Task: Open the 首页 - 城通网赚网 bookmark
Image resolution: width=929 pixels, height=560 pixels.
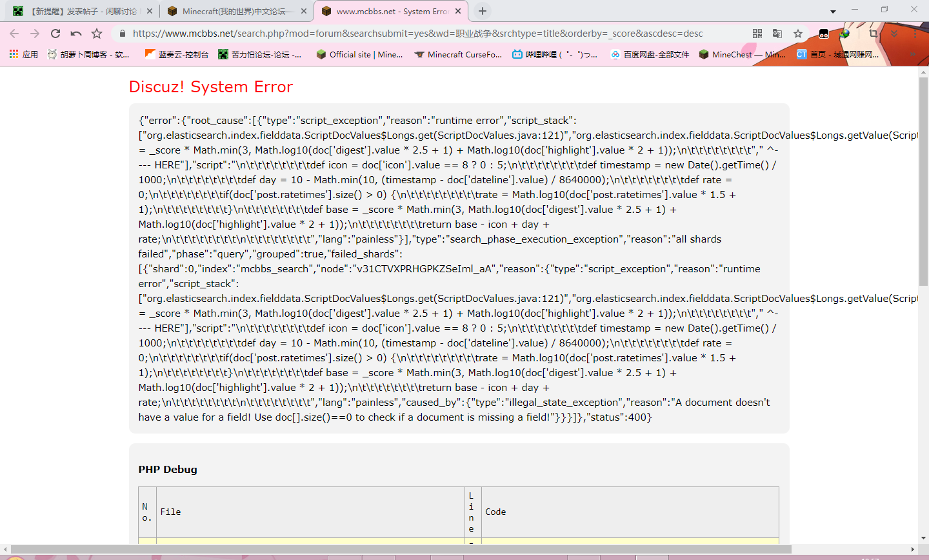Action: tap(837, 54)
